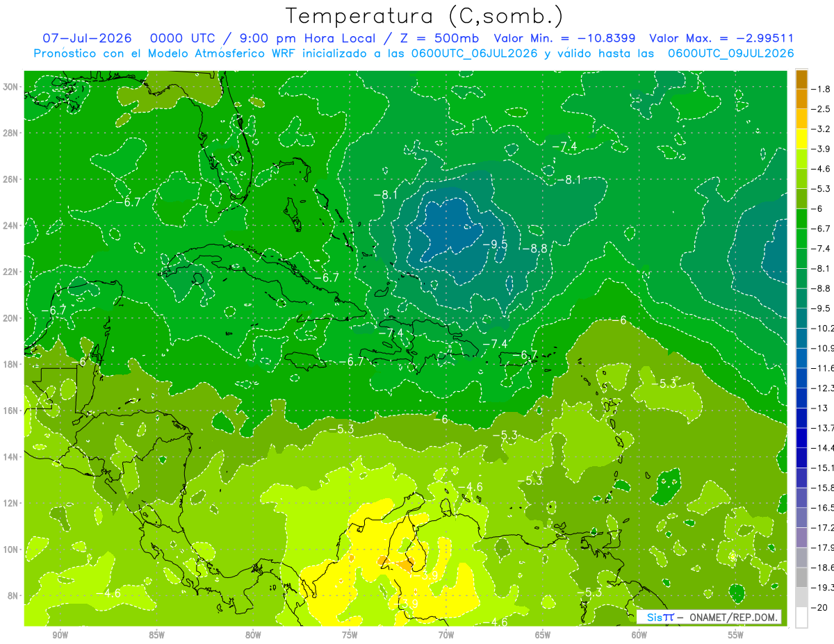834x644 pixels.
Task: Click the 8N latitude axis label
Action: pyautogui.click(x=13, y=595)
